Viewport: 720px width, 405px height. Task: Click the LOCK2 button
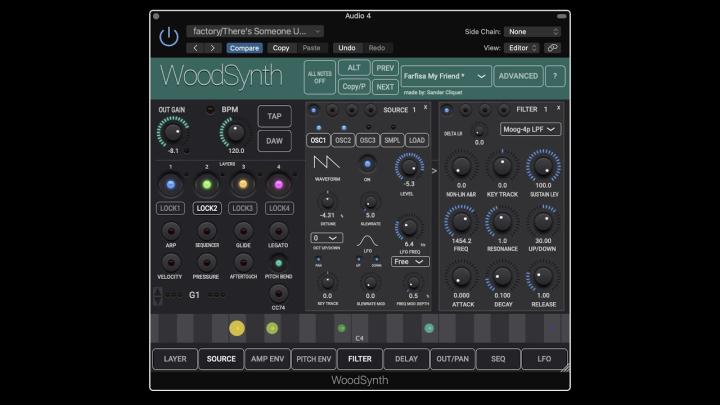tap(207, 208)
